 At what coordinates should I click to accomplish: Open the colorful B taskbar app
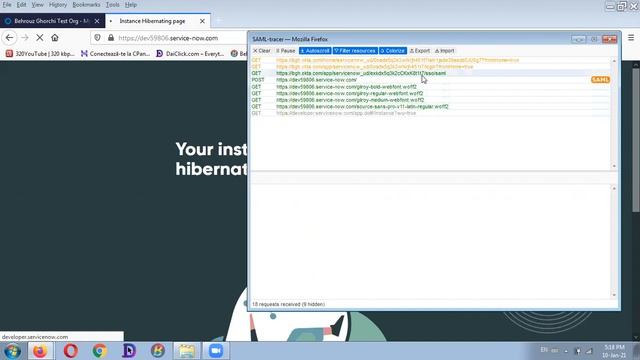click(x=158, y=351)
